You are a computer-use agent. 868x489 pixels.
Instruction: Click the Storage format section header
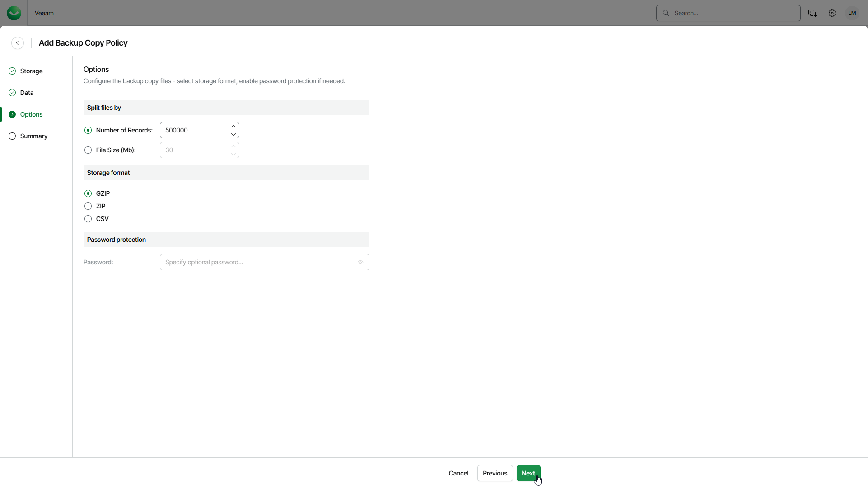pos(226,173)
